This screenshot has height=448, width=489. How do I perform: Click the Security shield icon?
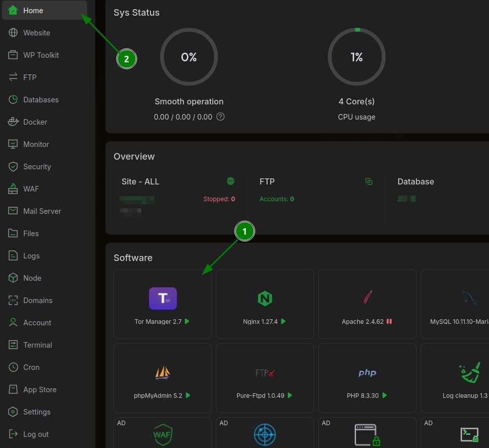13,166
